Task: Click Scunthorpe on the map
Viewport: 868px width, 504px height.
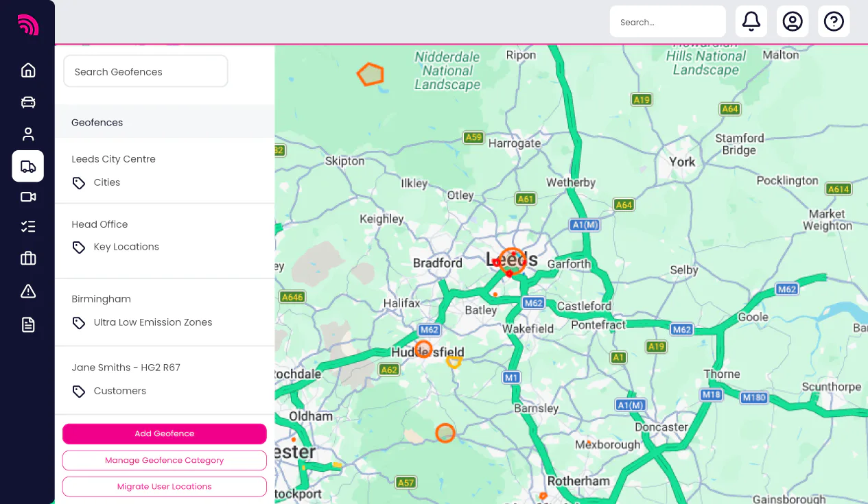Action: click(832, 387)
